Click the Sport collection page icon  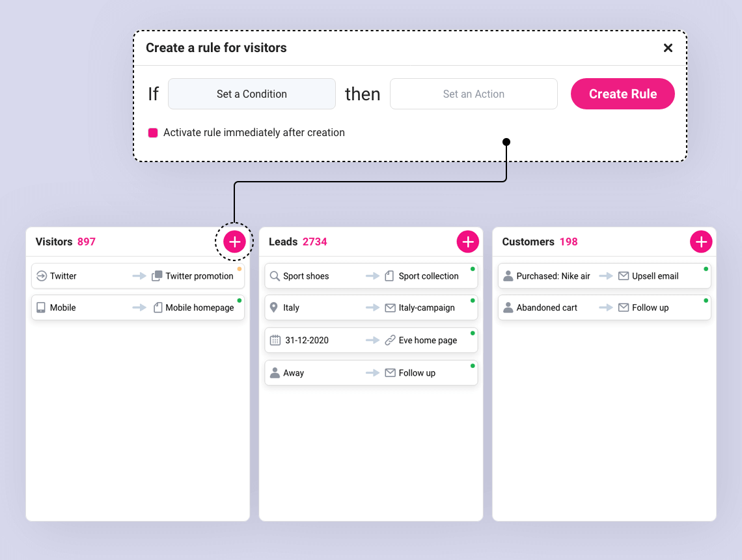click(x=389, y=276)
